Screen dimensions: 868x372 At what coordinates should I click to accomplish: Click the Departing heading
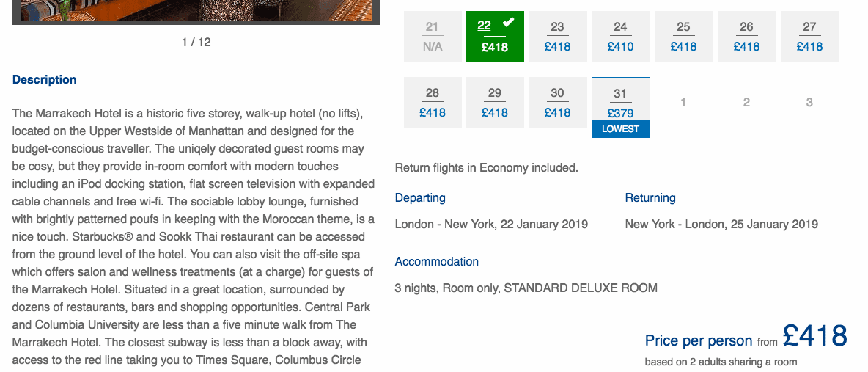tap(420, 198)
